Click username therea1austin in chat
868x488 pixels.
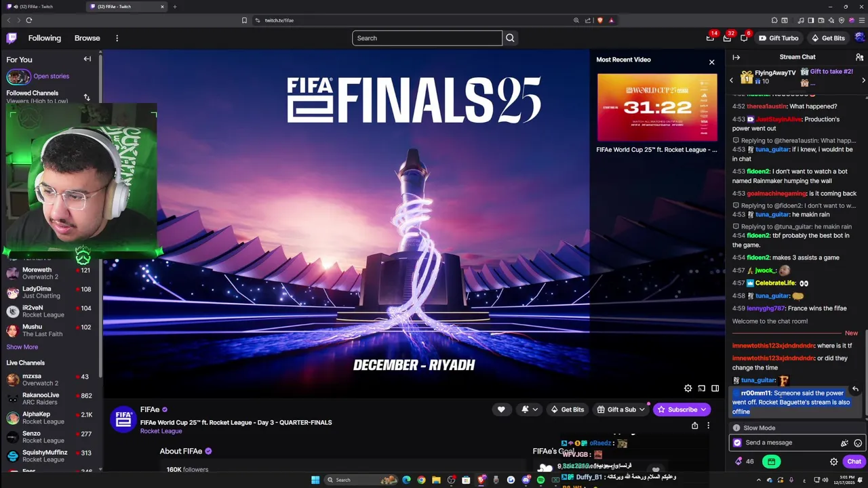766,106
